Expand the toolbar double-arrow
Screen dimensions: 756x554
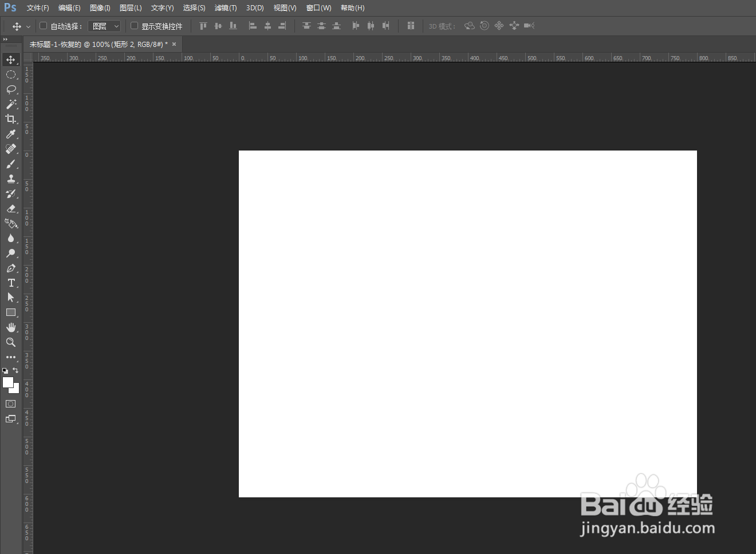pyautogui.click(x=5, y=39)
